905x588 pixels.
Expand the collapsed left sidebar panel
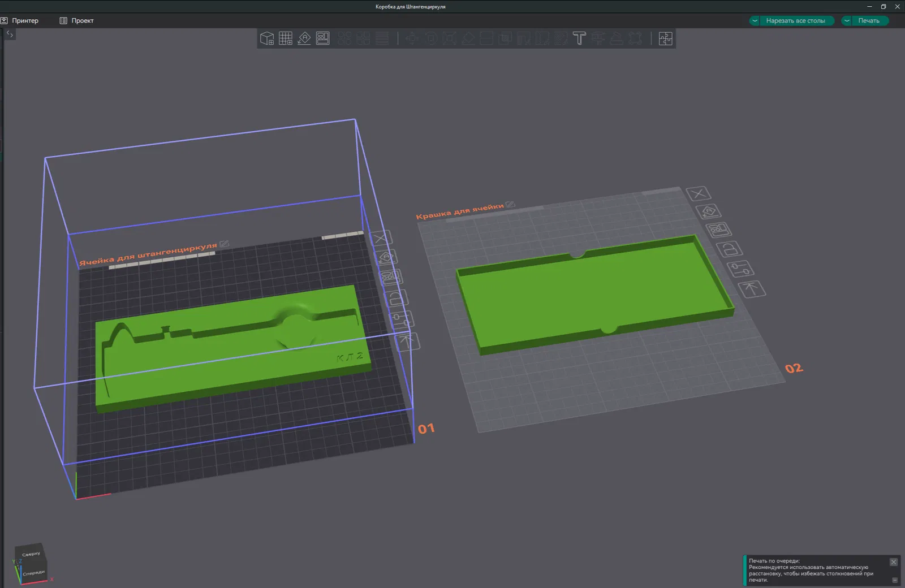pos(10,34)
